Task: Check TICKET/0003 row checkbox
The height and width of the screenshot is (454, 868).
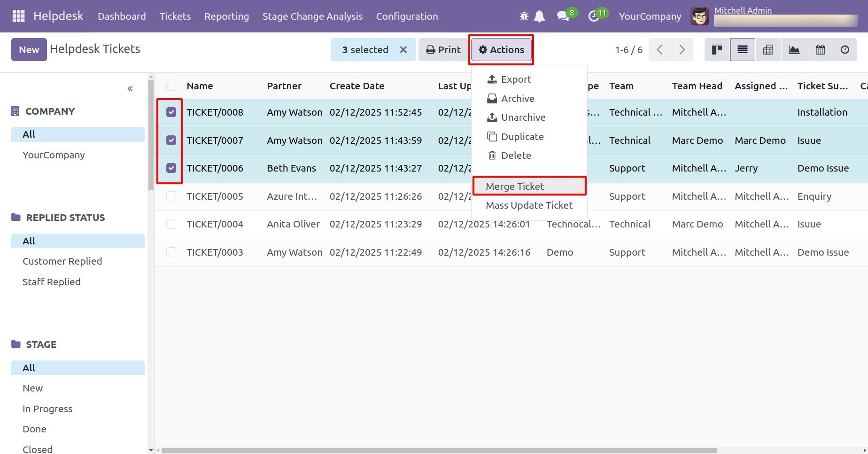Action: pyautogui.click(x=171, y=252)
